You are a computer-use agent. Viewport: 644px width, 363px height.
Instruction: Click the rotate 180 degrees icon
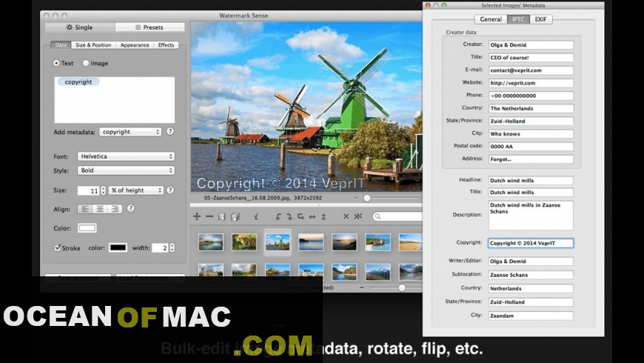click(301, 216)
